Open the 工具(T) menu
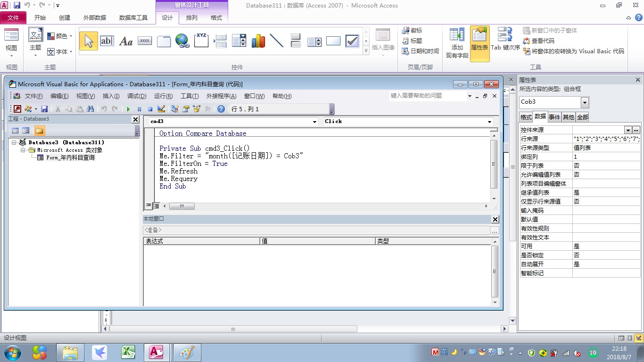Image resolution: width=644 pixels, height=362 pixels. pyautogui.click(x=190, y=96)
